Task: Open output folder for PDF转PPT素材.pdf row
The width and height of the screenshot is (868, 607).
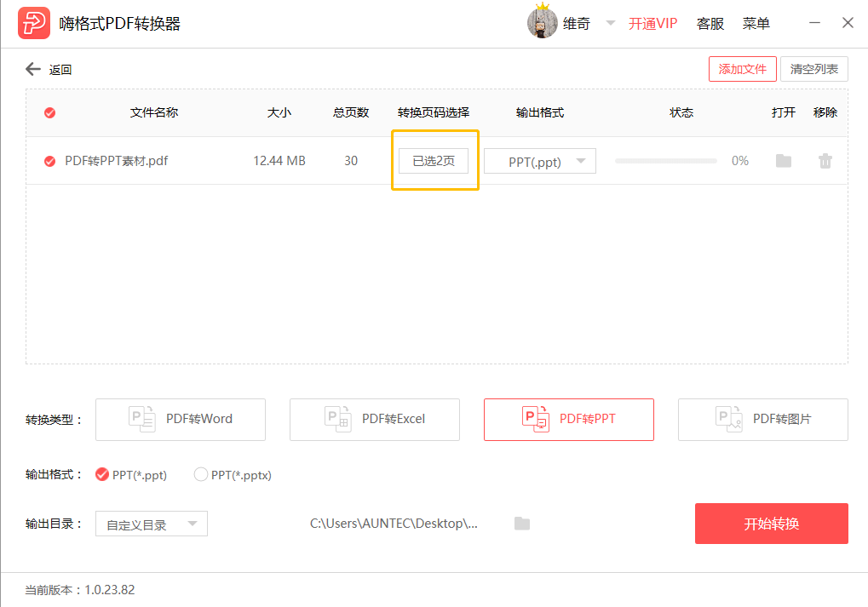Action: 784,161
